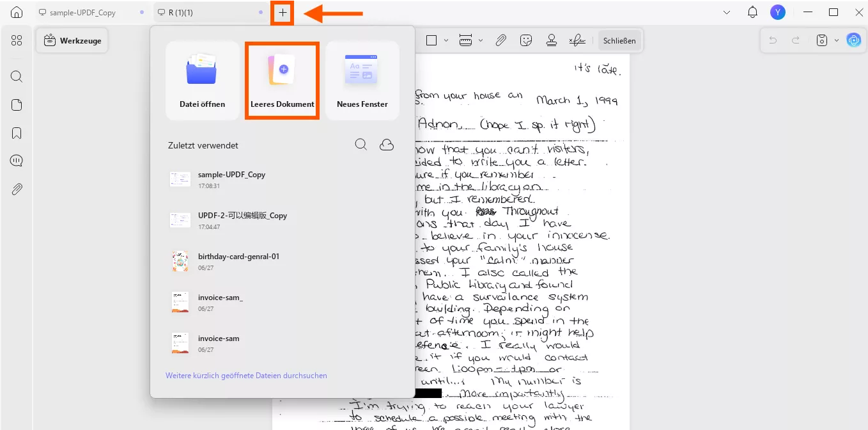868x430 pixels.
Task: Select the attach file paperclip tool in toolbar
Action: (x=501, y=40)
